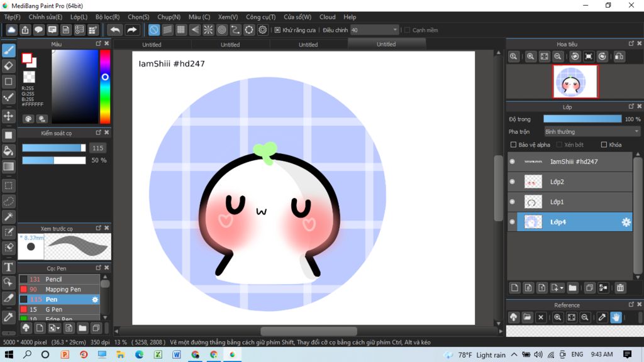Select the rectangular Select tool
Image resolution: width=644 pixels, height=362 pixels.
9,185
